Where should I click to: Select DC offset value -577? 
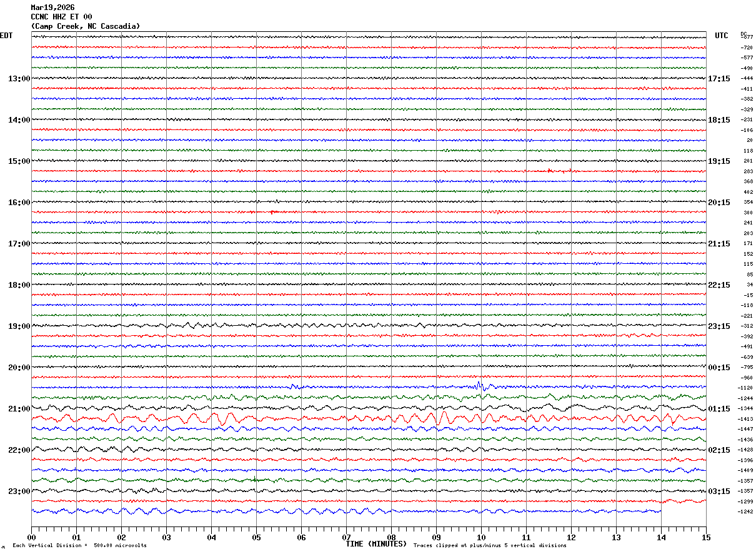pyautogui.click(x=747, y=58)
